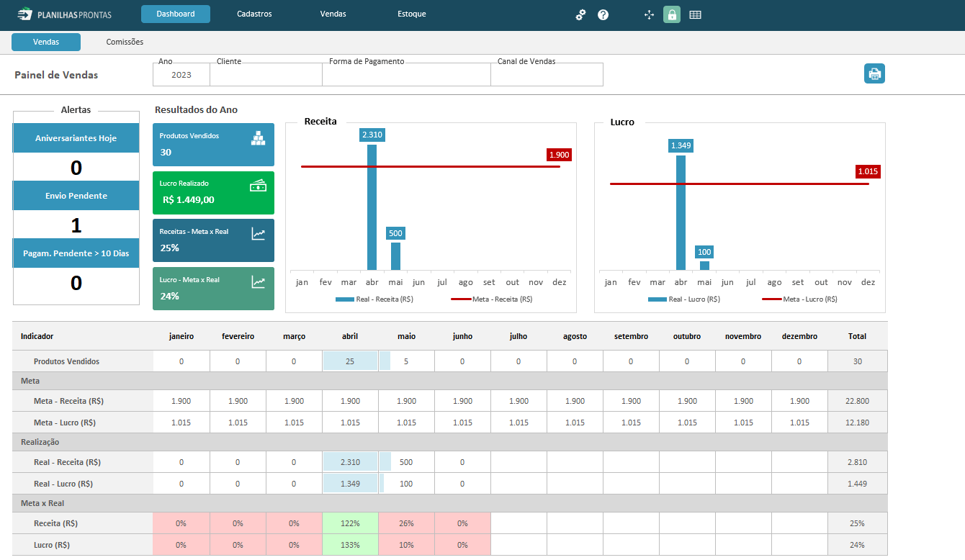This screenshot has height=560, width=965.
Task: Click the Receitas - Meta x Real chart icon
Action: 258,233
